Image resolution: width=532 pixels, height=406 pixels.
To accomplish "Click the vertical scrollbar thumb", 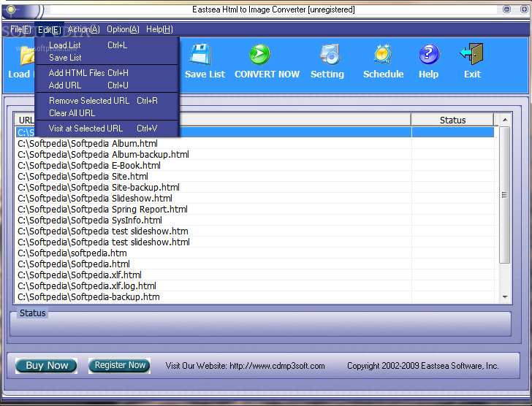I will pyautogui.click(x=504, y=195).
